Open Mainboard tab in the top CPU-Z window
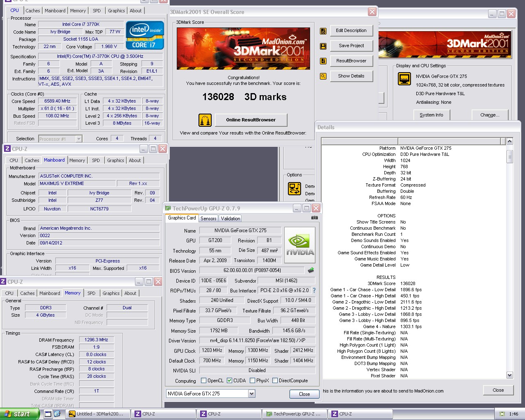The width and height of the screenshot is (525, 420). [x=55, y=11]
